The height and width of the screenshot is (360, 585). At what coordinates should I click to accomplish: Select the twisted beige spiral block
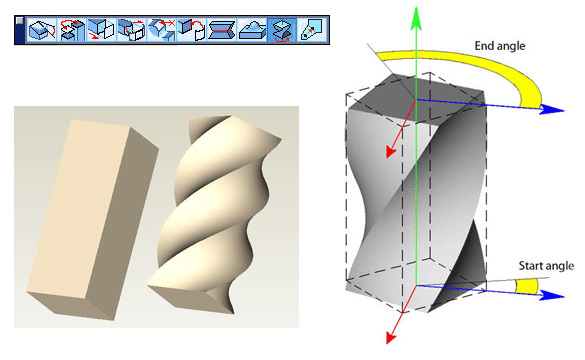pos(216,213)
